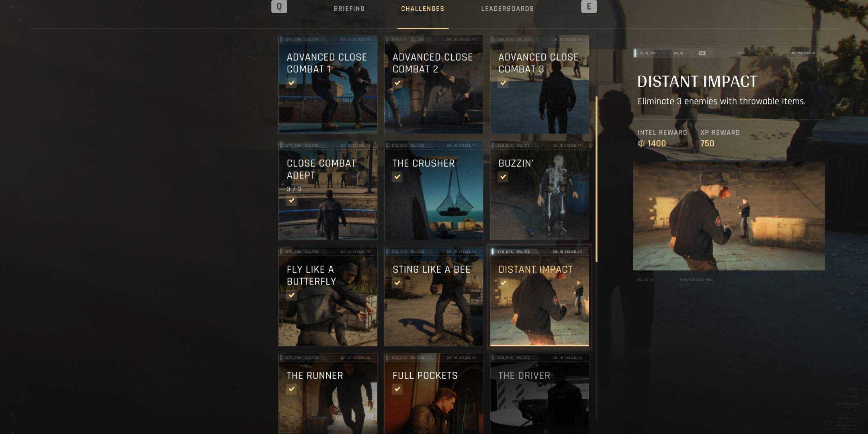
Task: Click the Close Combat Adept completion checkmark
Action: [291, 200]
